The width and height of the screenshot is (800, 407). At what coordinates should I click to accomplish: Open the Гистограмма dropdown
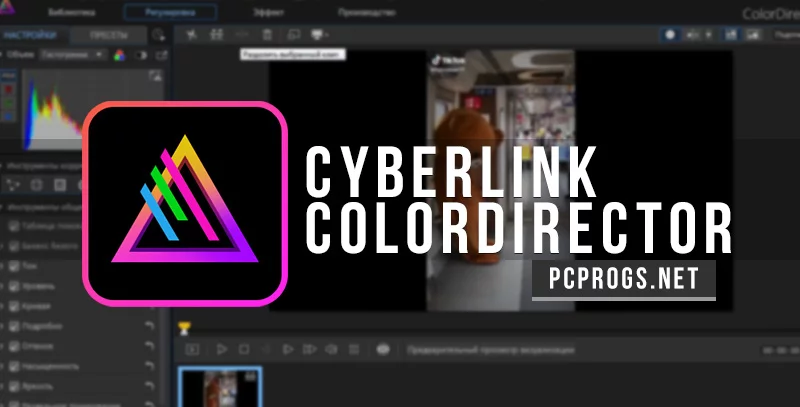tap(73, 55)
